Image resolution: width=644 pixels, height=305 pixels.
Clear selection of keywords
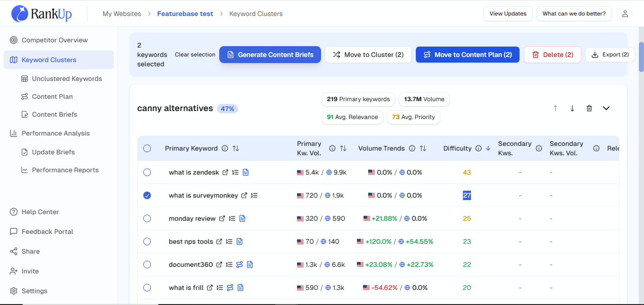coord(195,55)
